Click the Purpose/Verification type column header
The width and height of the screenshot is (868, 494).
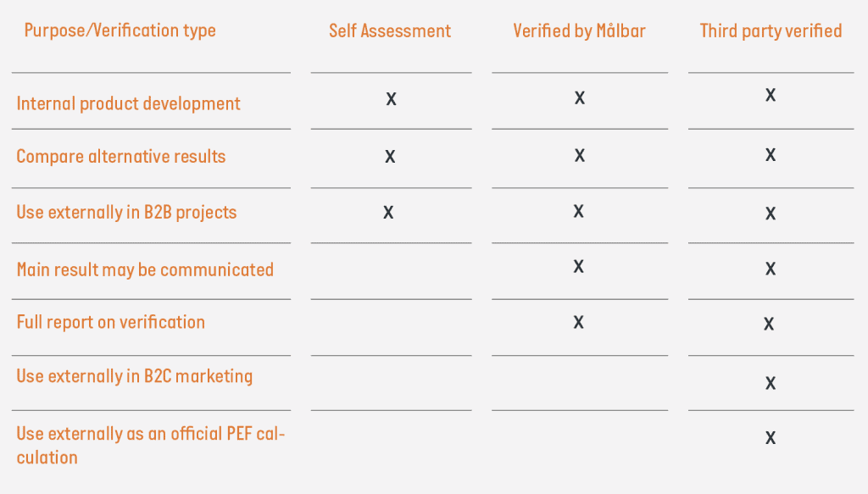pos(120,31)
